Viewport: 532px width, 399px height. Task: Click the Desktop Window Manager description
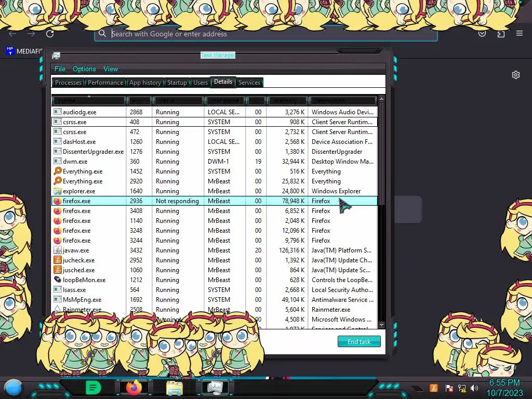[x=342, y=162]
